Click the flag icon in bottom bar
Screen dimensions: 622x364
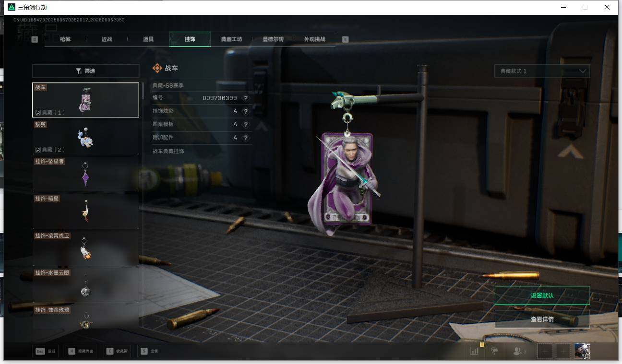pos(494,352)
